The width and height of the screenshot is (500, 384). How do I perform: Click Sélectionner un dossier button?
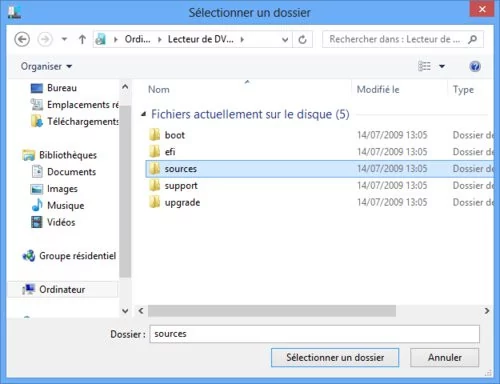coord(335,357)
